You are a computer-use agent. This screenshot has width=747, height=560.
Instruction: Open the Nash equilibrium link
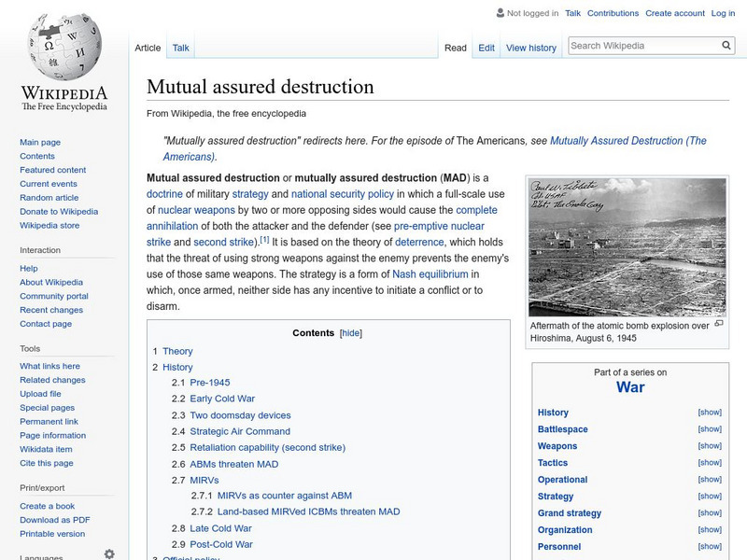tap(430, 274)
